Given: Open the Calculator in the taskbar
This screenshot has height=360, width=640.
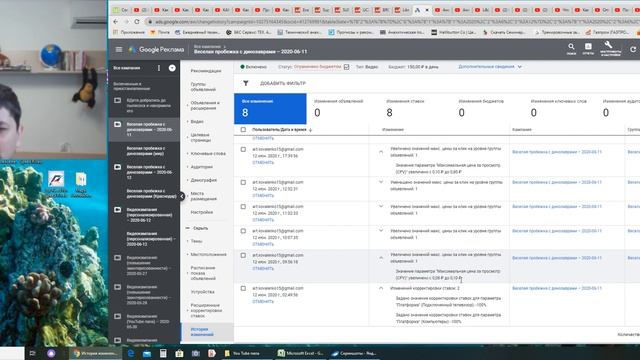Looking at the screenshot, I should click(x=163, y=353).
